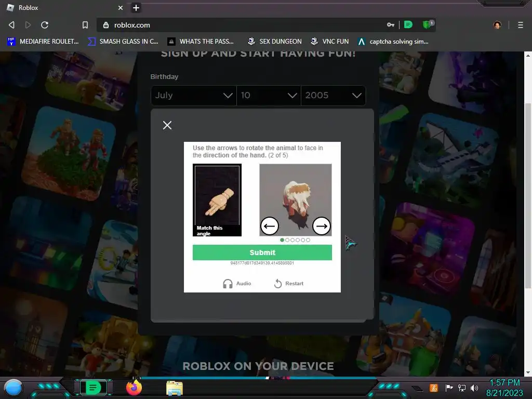
Task: Open the captcha solving sim... bookmark
Action: (393, 42)
